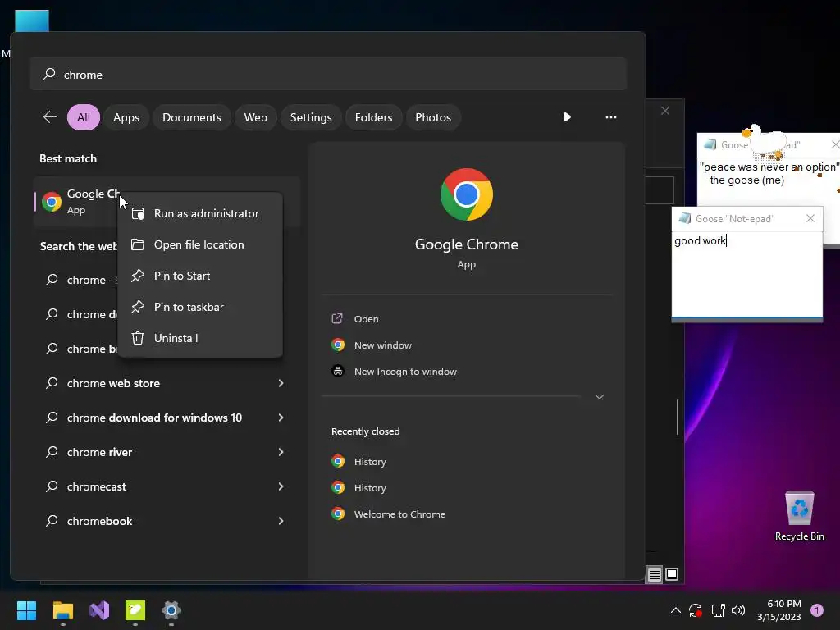Switch to the Photos filter tab
Image resolution: width=840 pixels, height=630 pixels.
[x=433, y=117]
